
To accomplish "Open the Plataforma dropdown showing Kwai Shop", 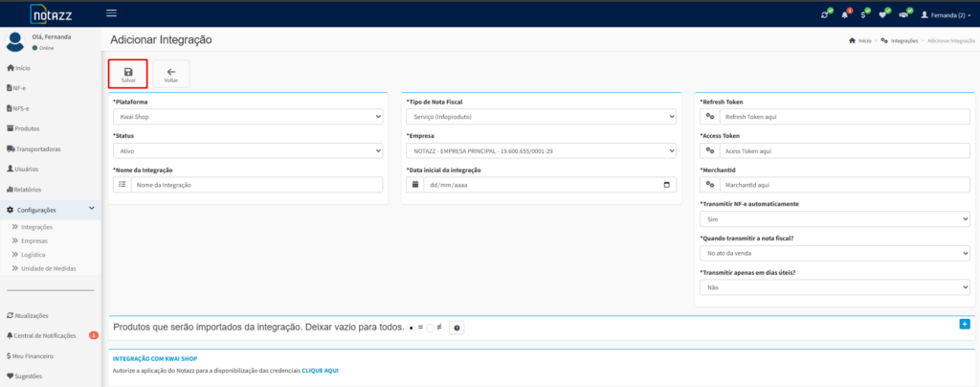I will [x=246, y=117].
